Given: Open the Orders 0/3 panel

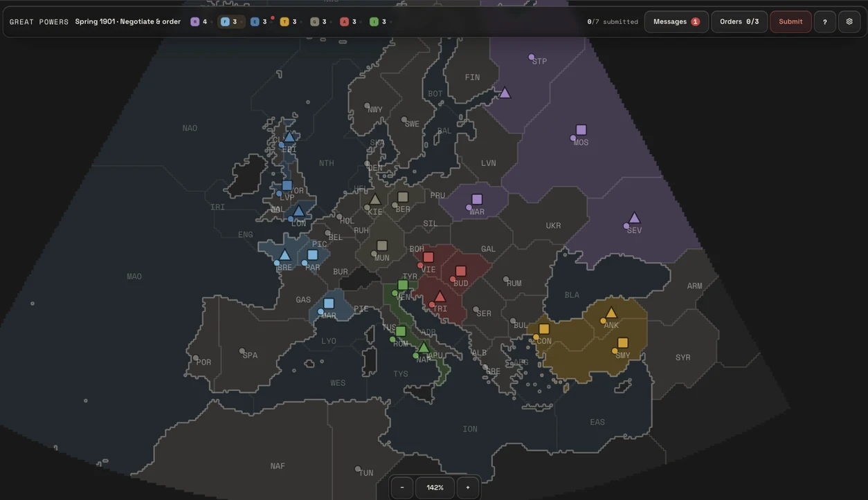Looking at the screenshot, I should [739, 21].
